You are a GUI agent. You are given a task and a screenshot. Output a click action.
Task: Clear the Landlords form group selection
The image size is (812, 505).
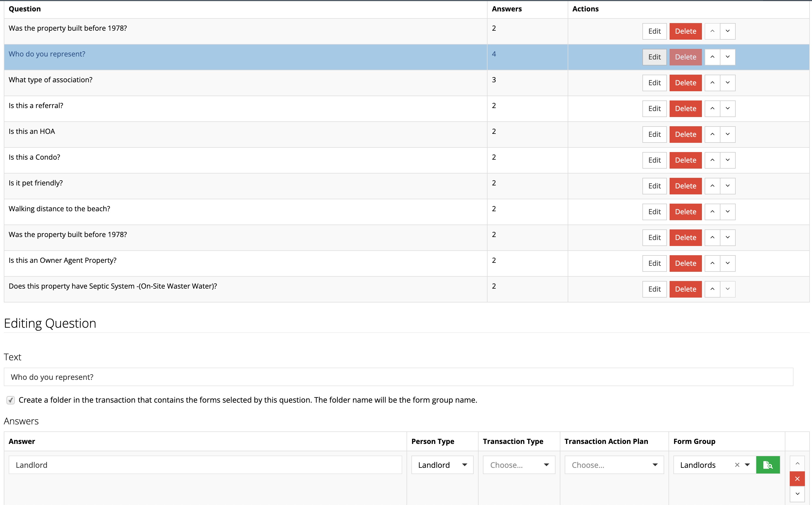point(737,465)
